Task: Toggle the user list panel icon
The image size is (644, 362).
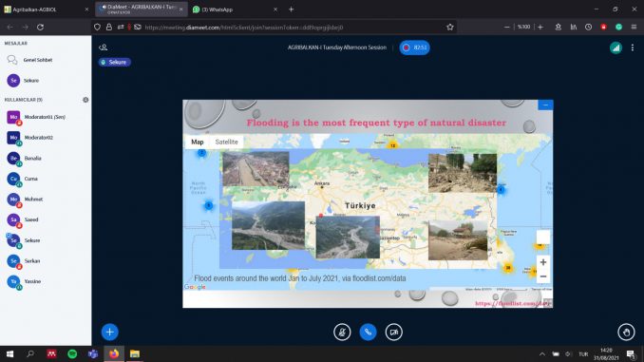Action: coord(104,48)
